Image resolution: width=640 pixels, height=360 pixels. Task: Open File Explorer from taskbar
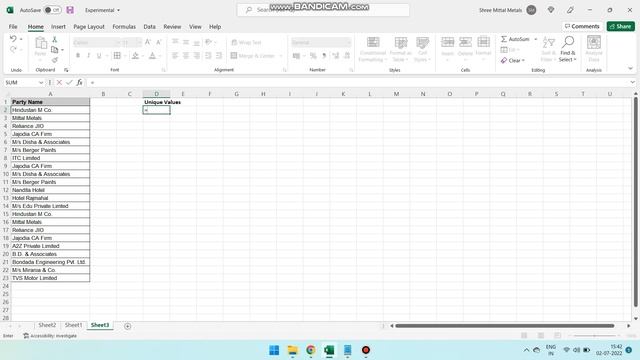(293, 350)
